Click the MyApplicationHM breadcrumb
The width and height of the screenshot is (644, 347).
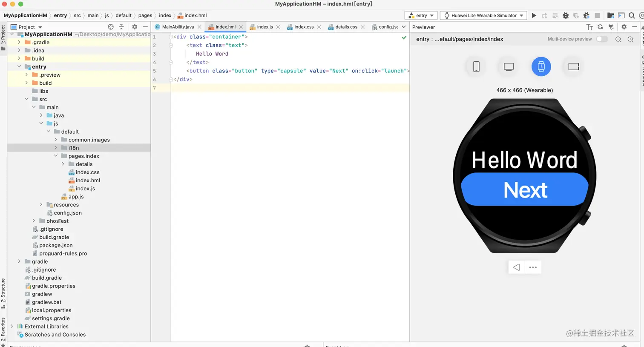point(26,15)
